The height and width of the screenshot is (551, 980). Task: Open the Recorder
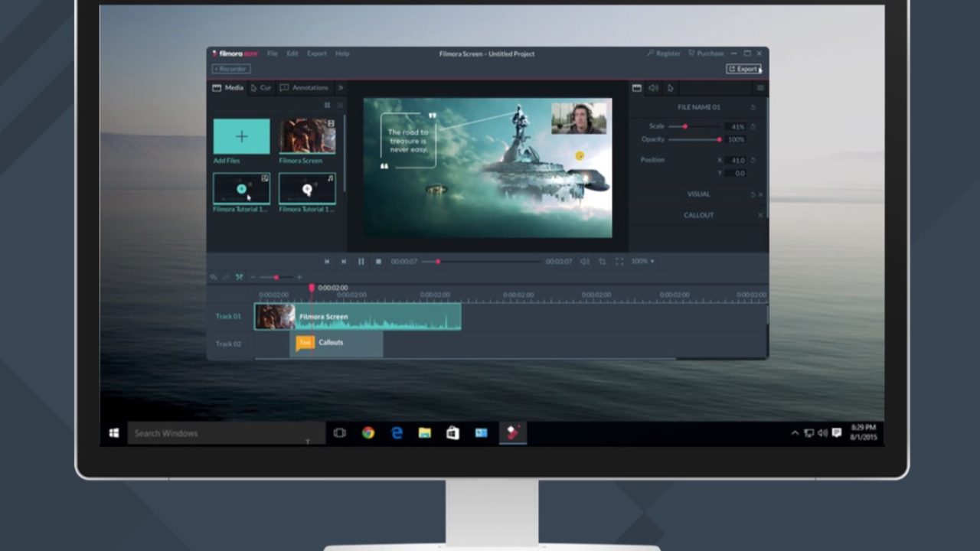(x=230, y=69)
